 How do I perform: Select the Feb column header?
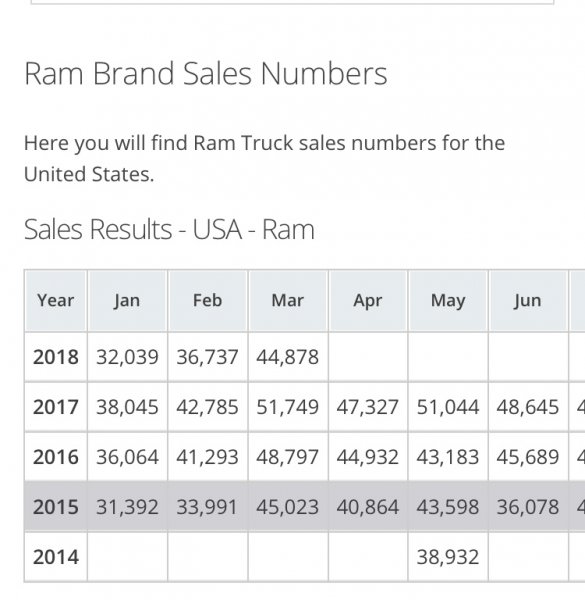[207, 300]
